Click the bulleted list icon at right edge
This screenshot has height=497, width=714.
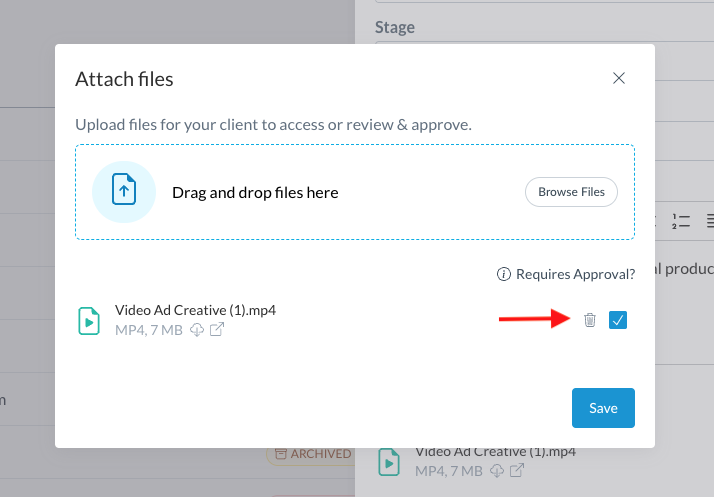pyautogui.click(x=709, y=220)
